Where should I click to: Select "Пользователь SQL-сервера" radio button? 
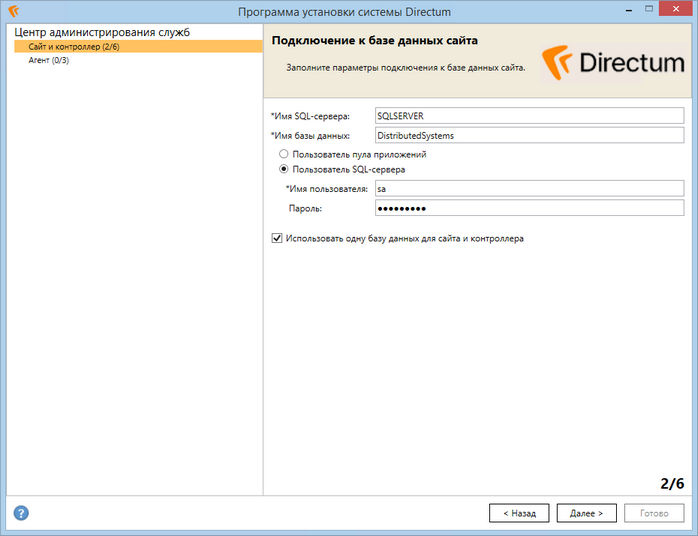284,169
